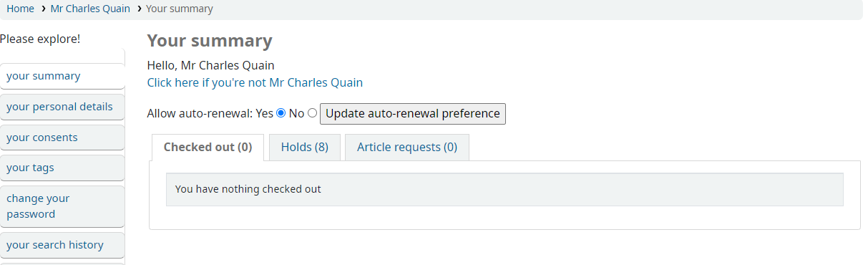This screenshot has height=265, width=868.
Task: Click 'not Mr Charles Quain' logout link
Action: pyautogui.click(x=255, y=82)
